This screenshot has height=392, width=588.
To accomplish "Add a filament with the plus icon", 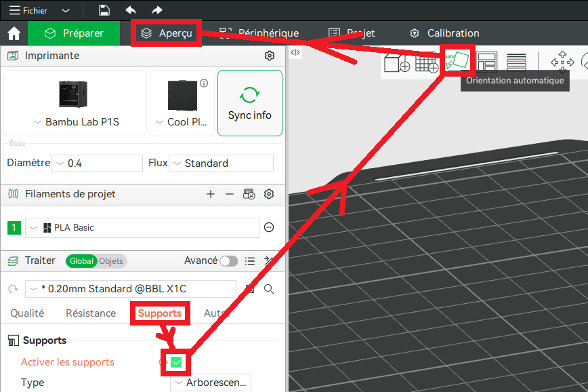I will coord(211,194).
